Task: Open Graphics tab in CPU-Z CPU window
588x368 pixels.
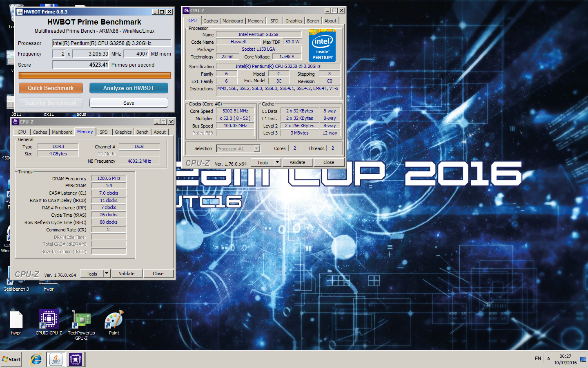Action: click(x=294, y=21)
